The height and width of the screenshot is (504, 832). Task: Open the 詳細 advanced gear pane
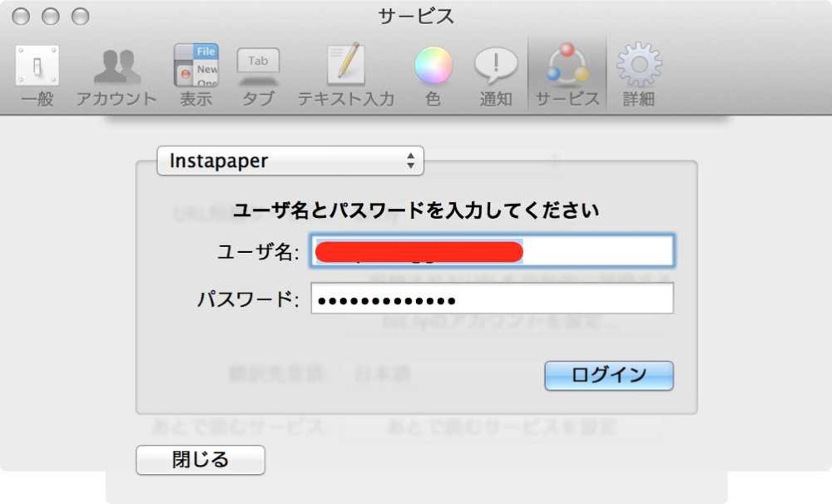click(639, 76)
